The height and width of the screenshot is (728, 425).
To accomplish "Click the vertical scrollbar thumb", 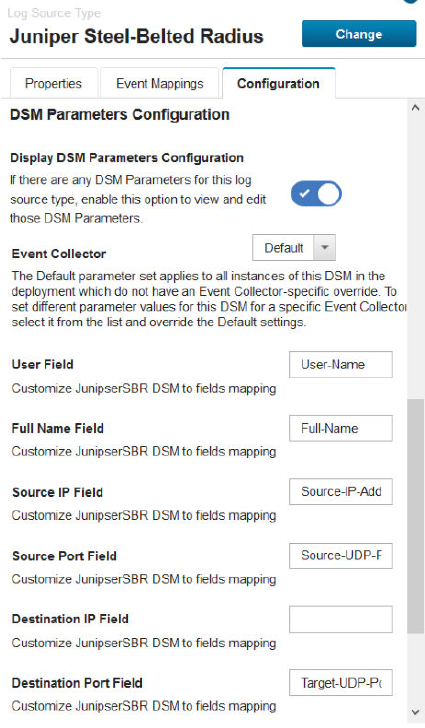I will 416,515.
